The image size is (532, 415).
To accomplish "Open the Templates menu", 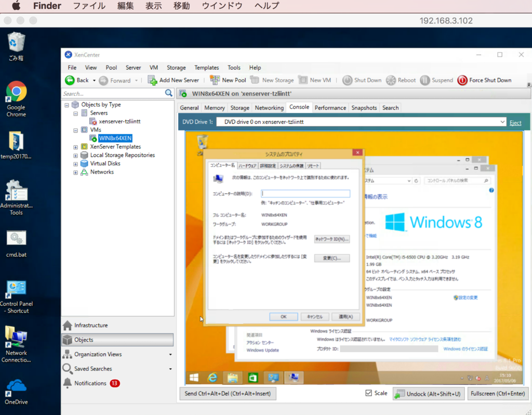I will pyautogui.click(x=207, y=68).
